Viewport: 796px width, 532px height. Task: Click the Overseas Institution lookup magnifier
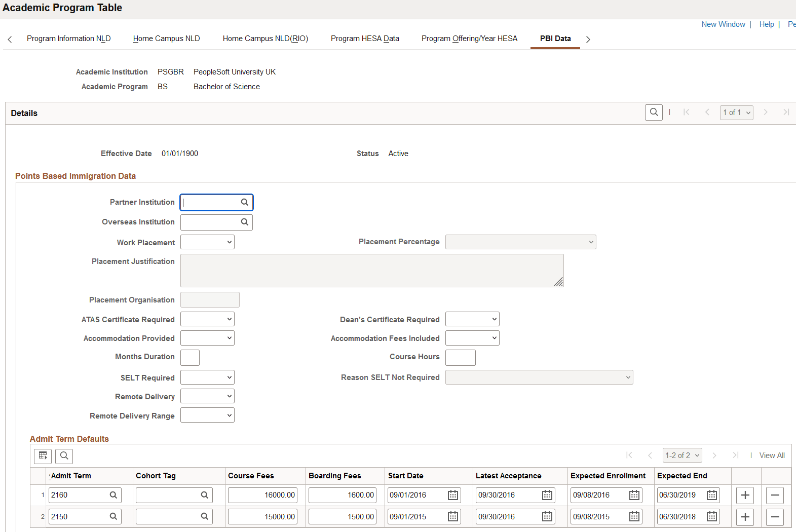point(245,222)
